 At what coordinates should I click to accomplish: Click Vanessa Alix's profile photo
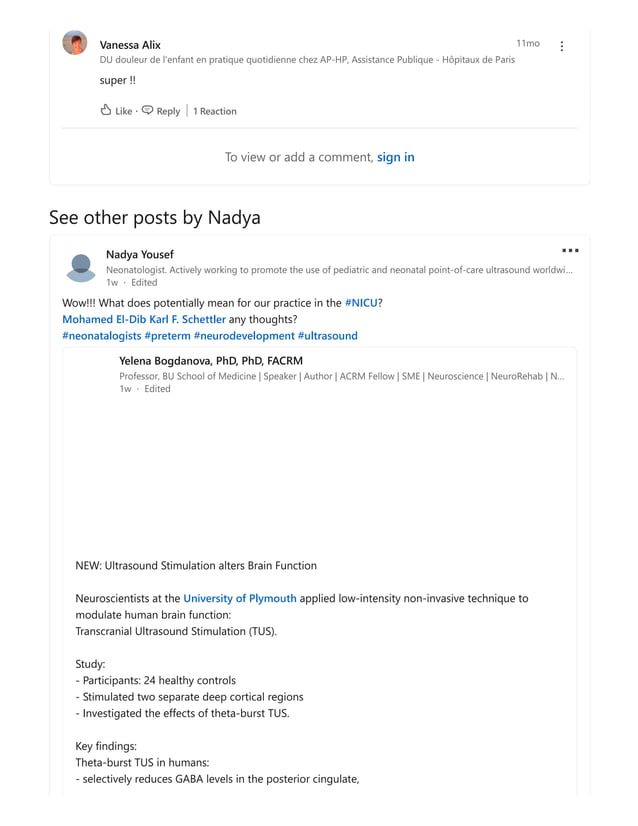(75, 43)
